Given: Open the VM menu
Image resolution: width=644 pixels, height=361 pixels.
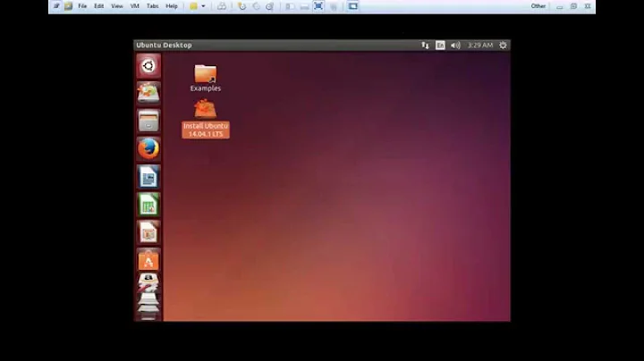Looking at the screenshot, I should click(x=135, y=6).
